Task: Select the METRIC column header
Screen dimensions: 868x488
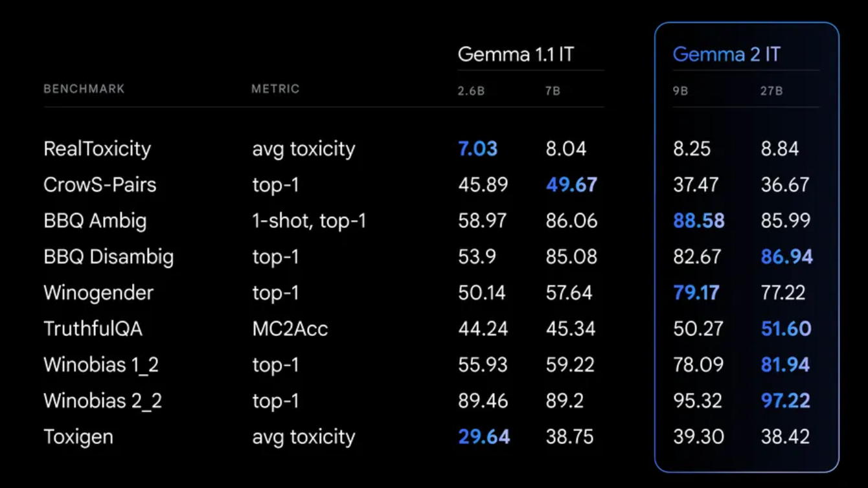Action: [275, 89]
